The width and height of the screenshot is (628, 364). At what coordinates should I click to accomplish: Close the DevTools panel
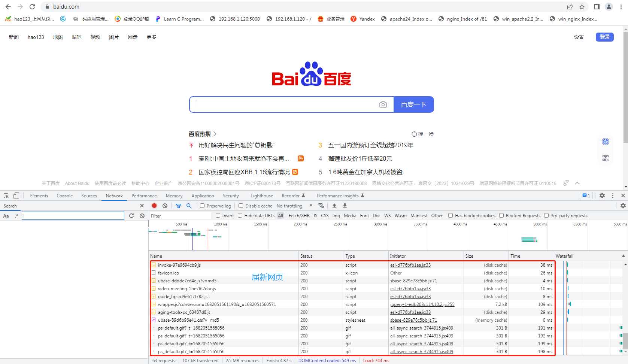pyautogui.click(x=623, y=195)
